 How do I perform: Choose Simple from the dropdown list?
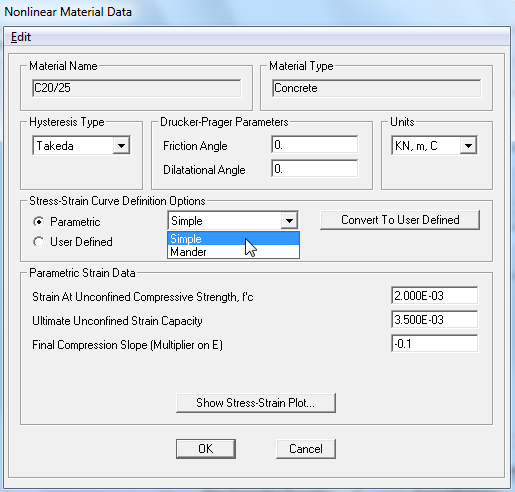tap(233, 239)
